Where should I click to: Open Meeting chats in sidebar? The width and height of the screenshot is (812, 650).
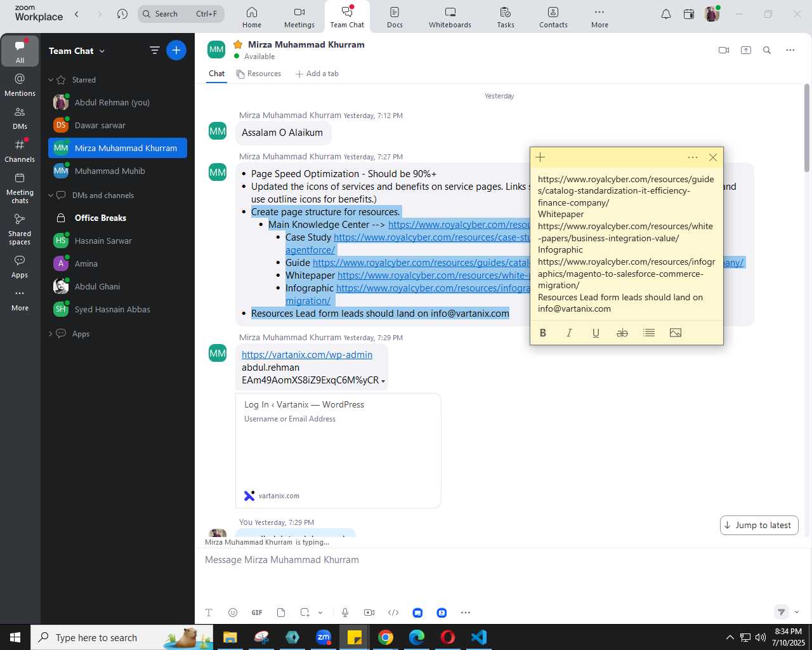(20, 189)
